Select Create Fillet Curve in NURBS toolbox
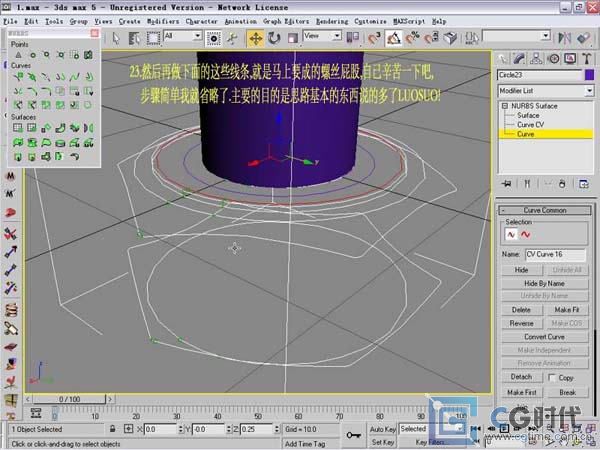The image size is (600, 450). [x=46, y=91]
